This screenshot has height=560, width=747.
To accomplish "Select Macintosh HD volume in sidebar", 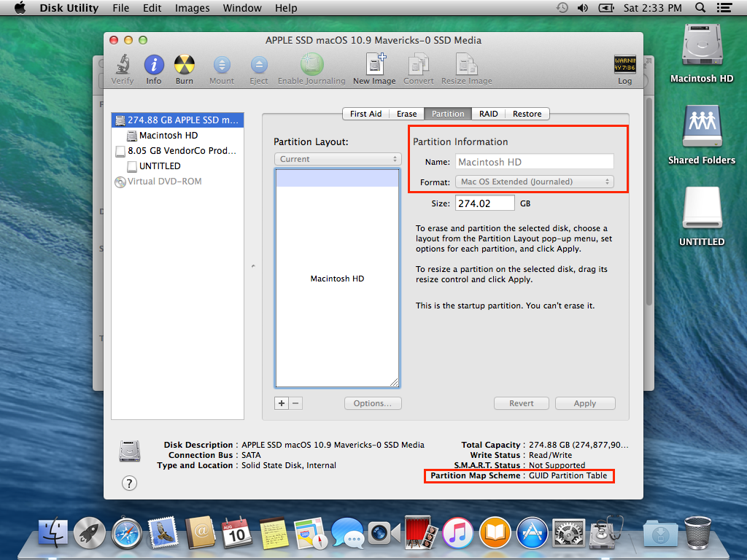I will pyautogui.click(x=178, y=135).
